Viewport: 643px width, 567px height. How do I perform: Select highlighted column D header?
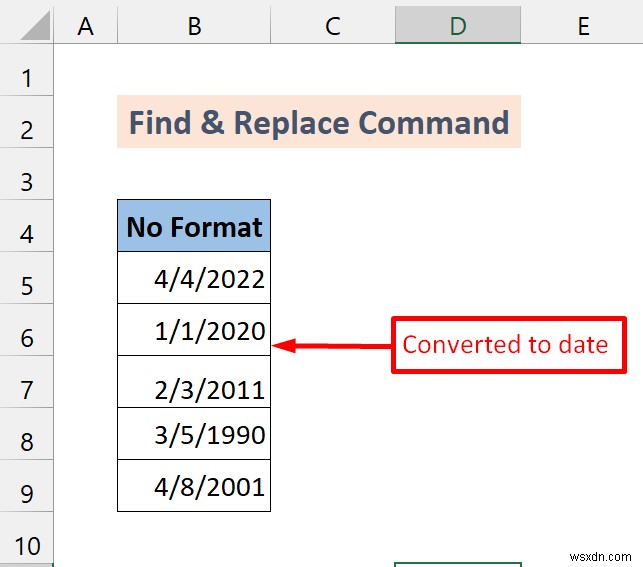pos(458,25)
